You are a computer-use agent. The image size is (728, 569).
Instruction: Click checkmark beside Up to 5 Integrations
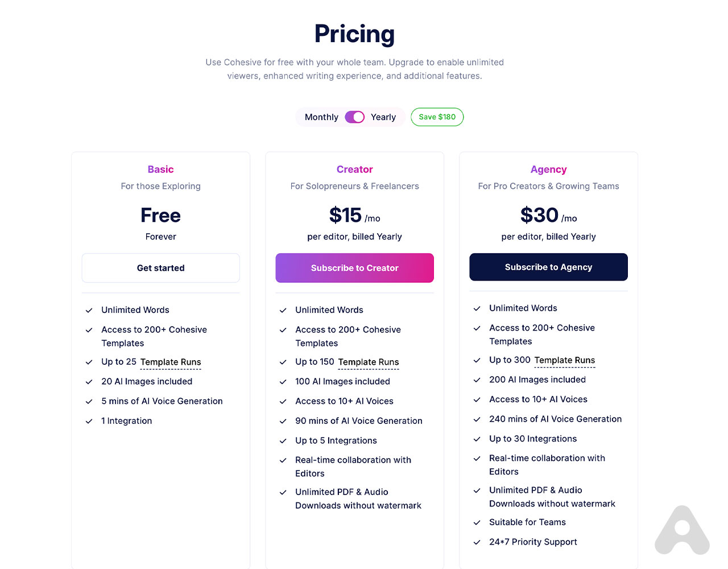pyautogui.click(x=283, y=441)
